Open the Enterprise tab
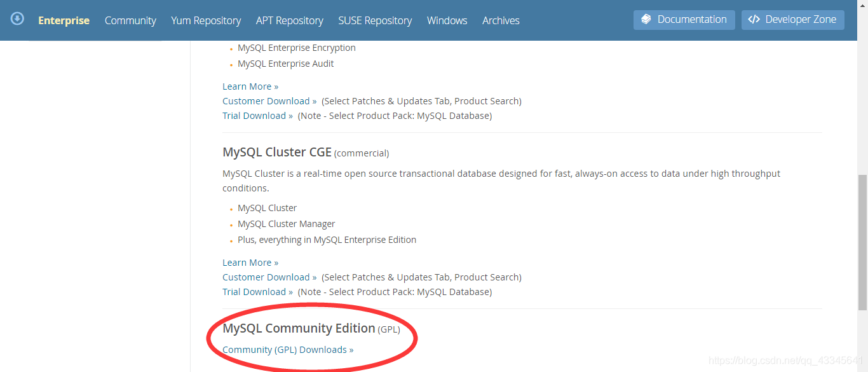This screenshot has width=868, height=372. point(64,20)
